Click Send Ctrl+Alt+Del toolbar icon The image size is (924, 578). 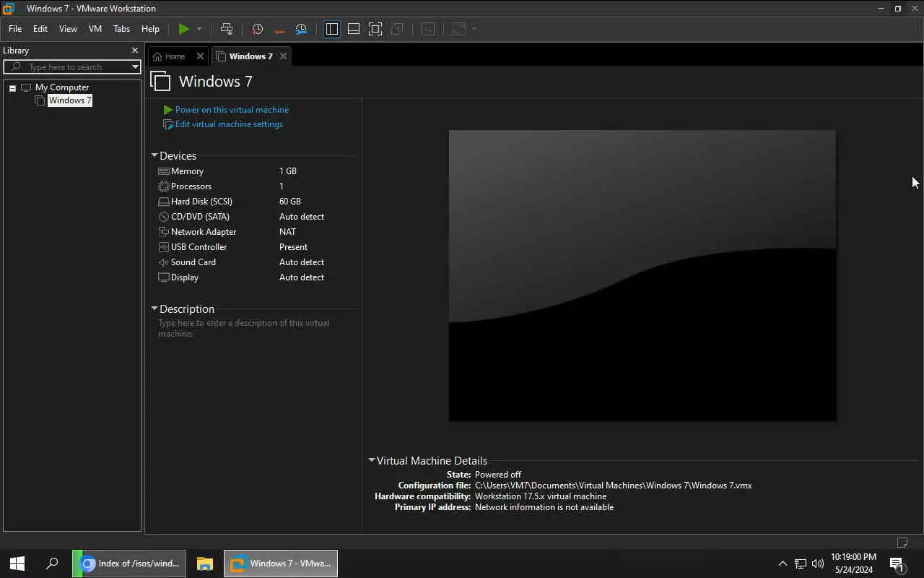(x=227, y=29)
